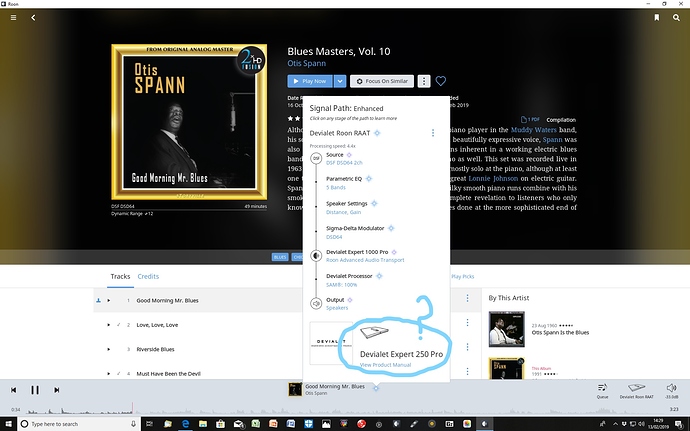Open the volume control at -33.0dB
The image size is (690, 431).
tap(672, 390)
